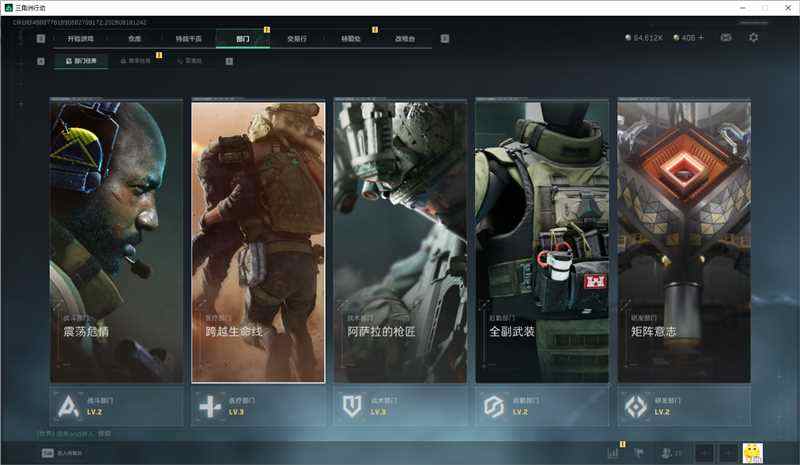Screen dimensions: 800x465
Task: Click the combat department A-shaped icon
Action: [x=68, y=406]
